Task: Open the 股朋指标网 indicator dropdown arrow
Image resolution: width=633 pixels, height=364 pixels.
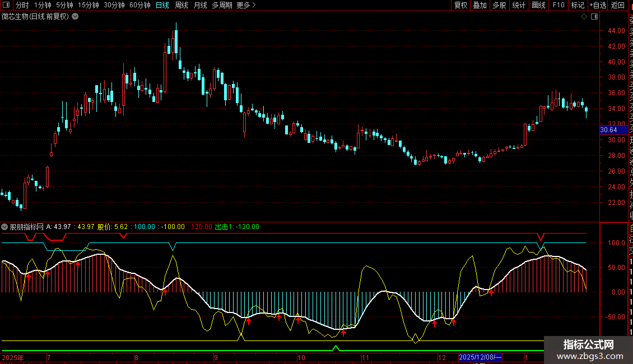Action: click(5, 227)
